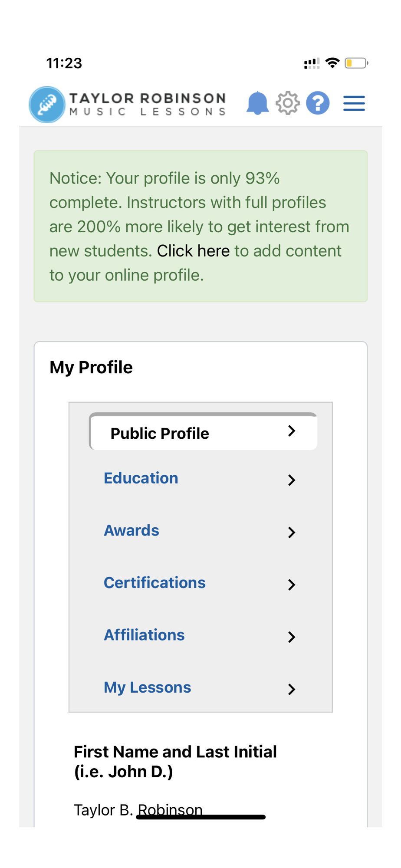Image resolution: width=401 pixels, height=868 pixels.
Task: Open the Awards link
Action: click(131, 530)
